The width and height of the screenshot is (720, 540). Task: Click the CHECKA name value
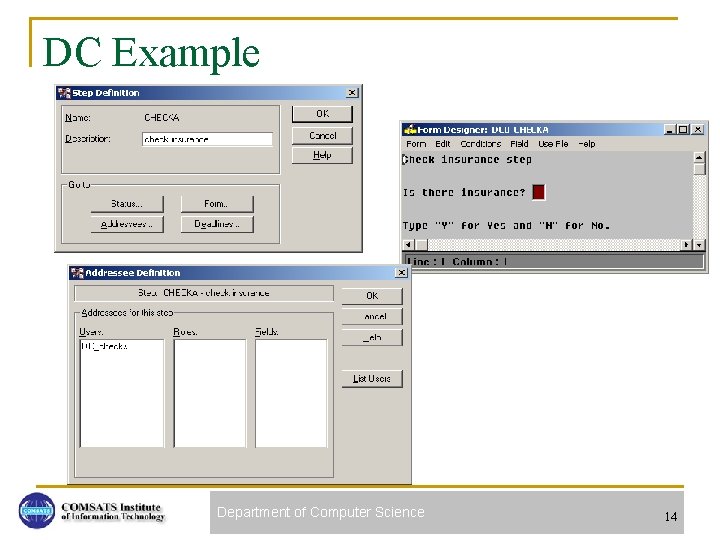click(162, 118)
